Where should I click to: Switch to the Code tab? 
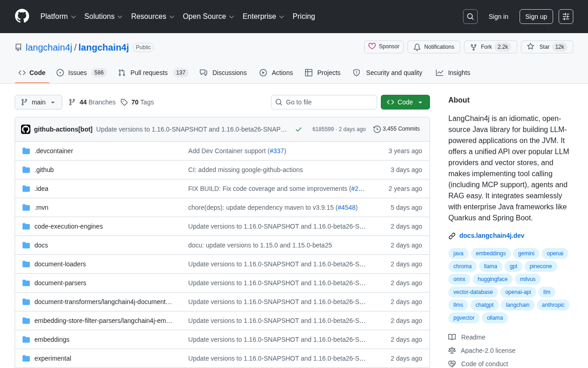click(x=32, y=73)
